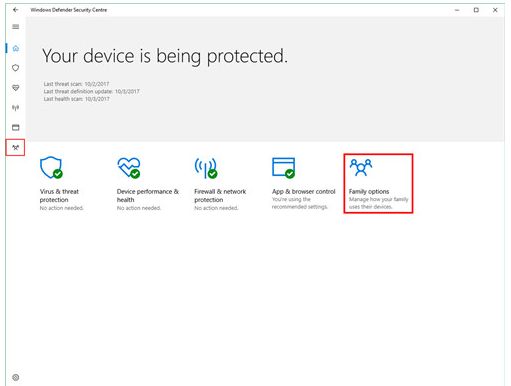Open Family options icon in sidebar

(x=15, y=147)
